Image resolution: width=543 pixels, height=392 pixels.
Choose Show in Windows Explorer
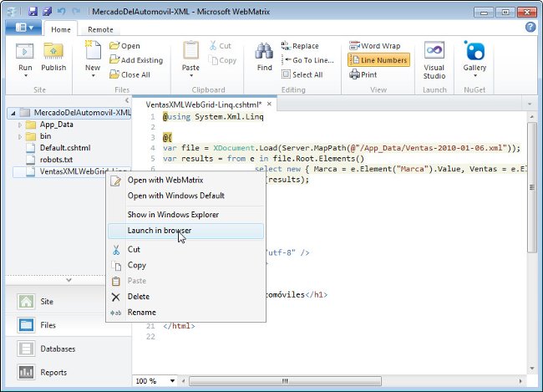(186, 215)
